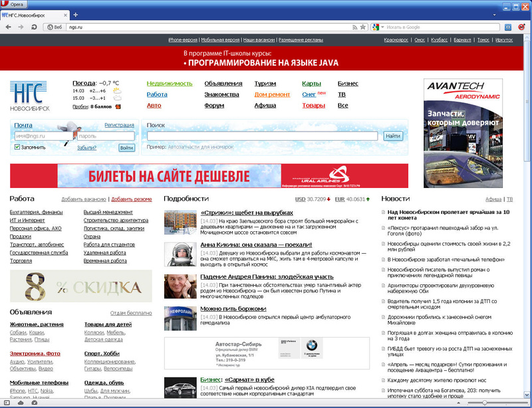Click the browser back arrow button
This screenshot has height=408, width=532.
pos(9,27)
